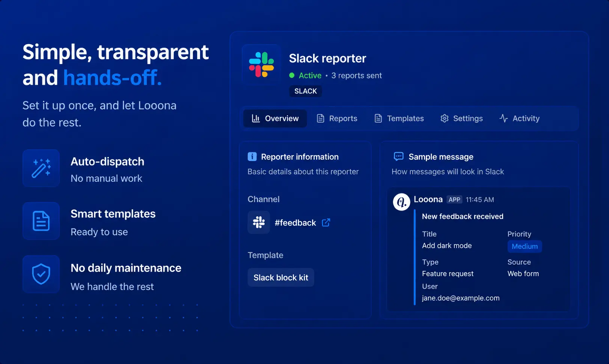Click the Smart templates document icon
The width and height of the screenshot is (609, 364).
click(41, 221)
